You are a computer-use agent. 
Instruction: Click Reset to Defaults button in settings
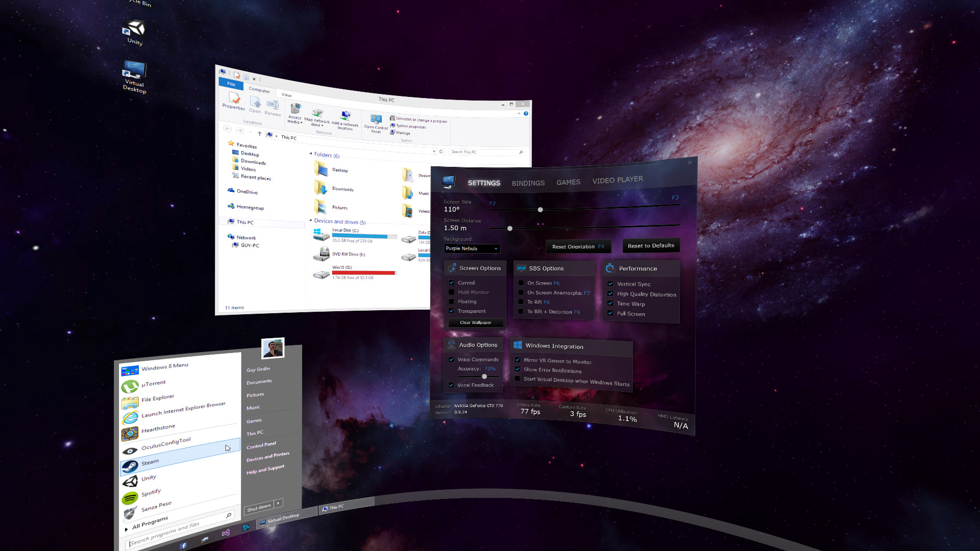650,245
